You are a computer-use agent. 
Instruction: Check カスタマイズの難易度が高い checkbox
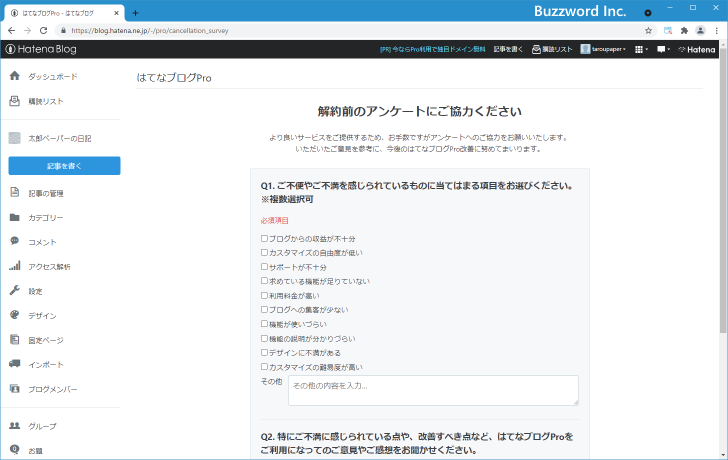264,367
